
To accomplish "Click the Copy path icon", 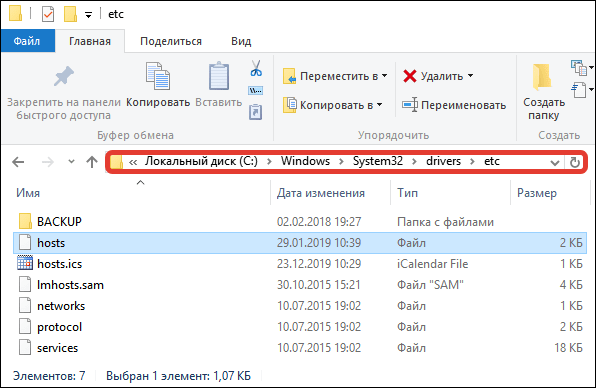I will click(256, 90).
